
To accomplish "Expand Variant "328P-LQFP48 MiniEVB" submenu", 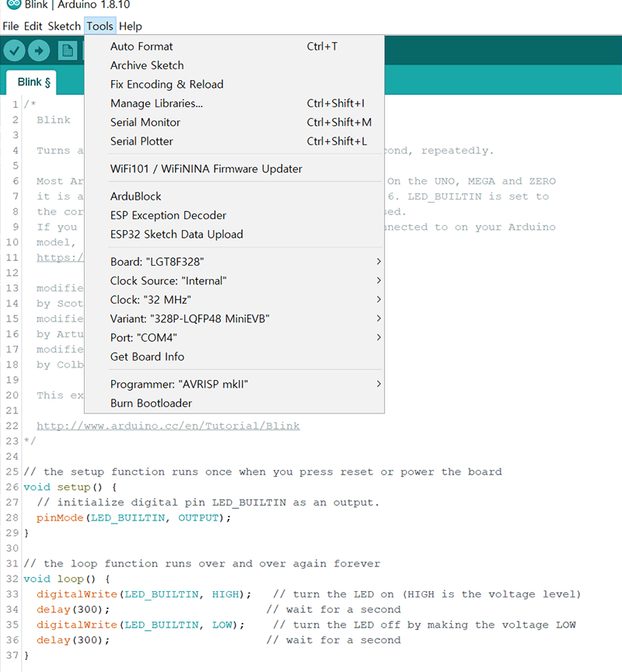I will [234, 319].
